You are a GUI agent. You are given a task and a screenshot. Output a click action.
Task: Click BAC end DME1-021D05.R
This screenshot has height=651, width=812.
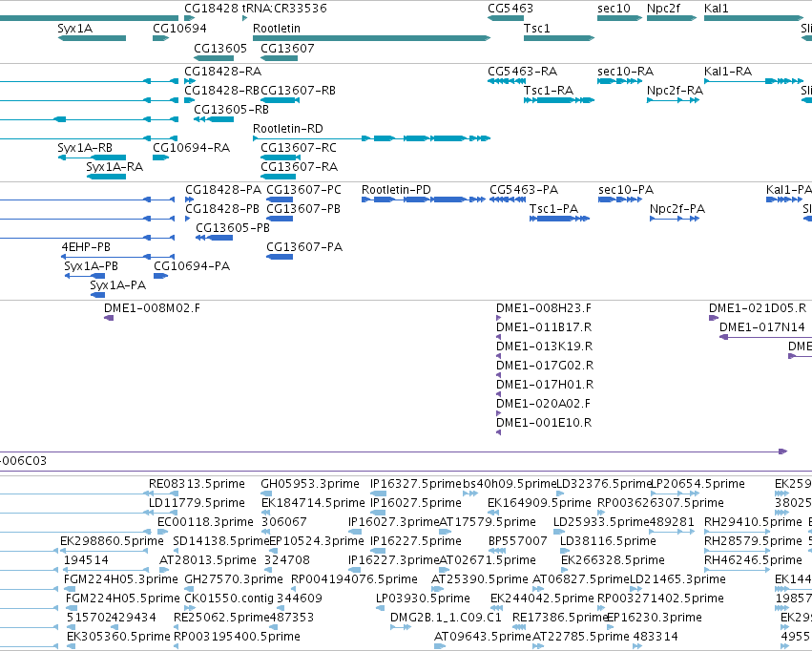click(x=758, y=308)
